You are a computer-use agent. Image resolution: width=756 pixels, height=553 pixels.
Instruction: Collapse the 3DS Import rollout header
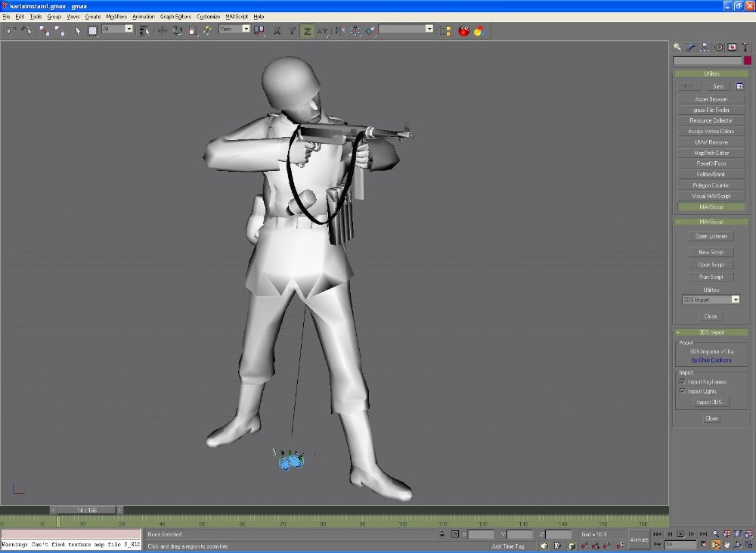click(711, 332)
